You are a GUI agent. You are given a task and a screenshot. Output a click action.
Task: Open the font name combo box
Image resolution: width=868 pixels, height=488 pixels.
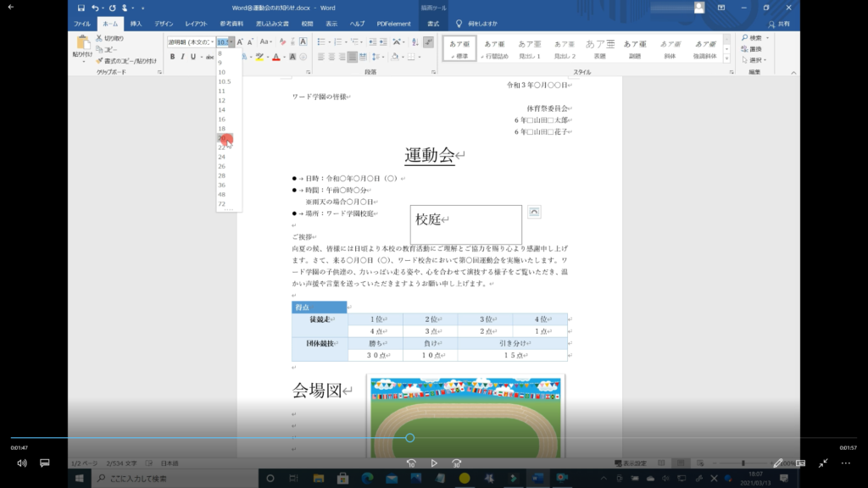pos(190,42)
